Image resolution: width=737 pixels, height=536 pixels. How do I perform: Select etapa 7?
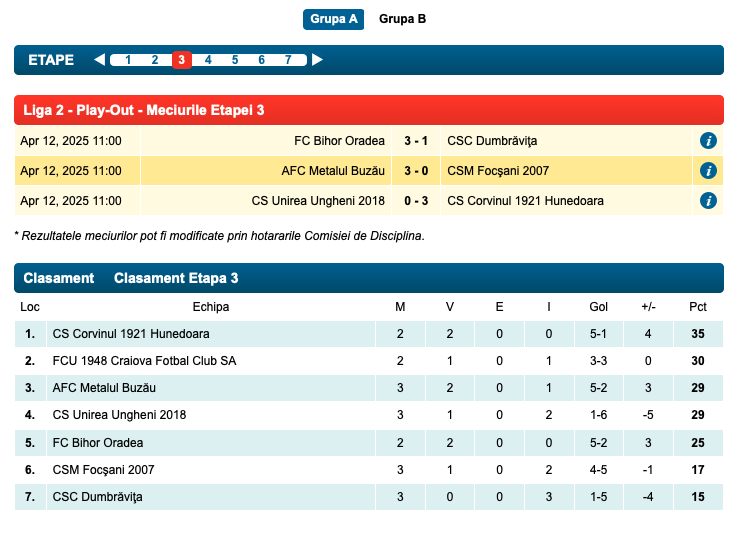[x=288, y=60]
